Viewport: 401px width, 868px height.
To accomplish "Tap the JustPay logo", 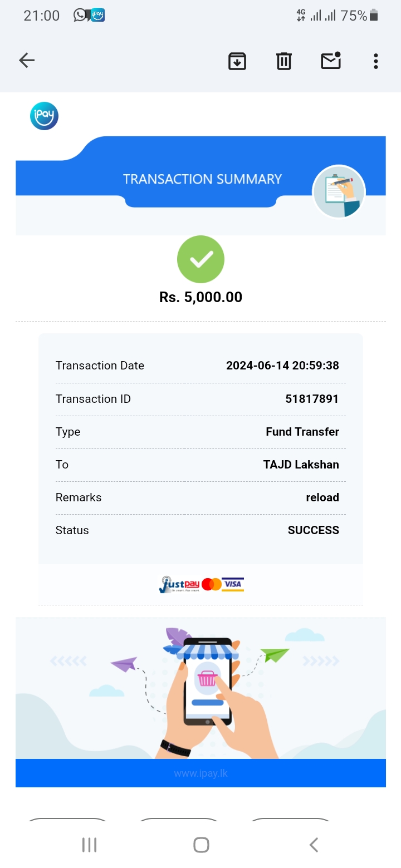I will click(x=179, y=584).
